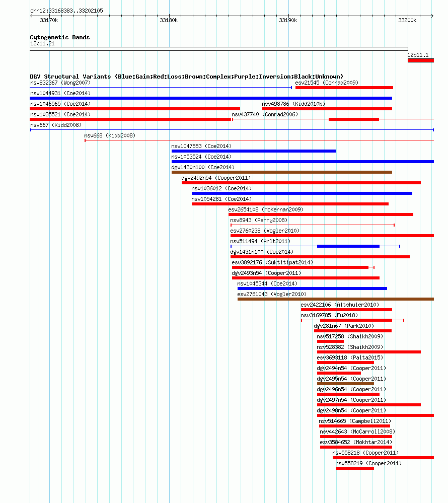Select dgv1431n100 (Coe2014) label
Image resolution: width=448 pixels, height=503 pixels.
tap(262, 252)
